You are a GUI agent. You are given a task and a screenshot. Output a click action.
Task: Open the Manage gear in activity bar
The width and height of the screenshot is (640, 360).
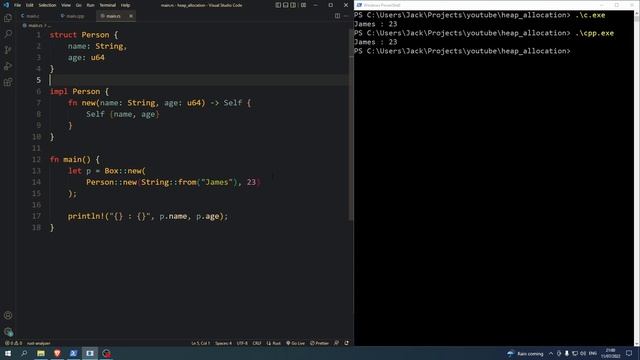(x=8, y=331)
